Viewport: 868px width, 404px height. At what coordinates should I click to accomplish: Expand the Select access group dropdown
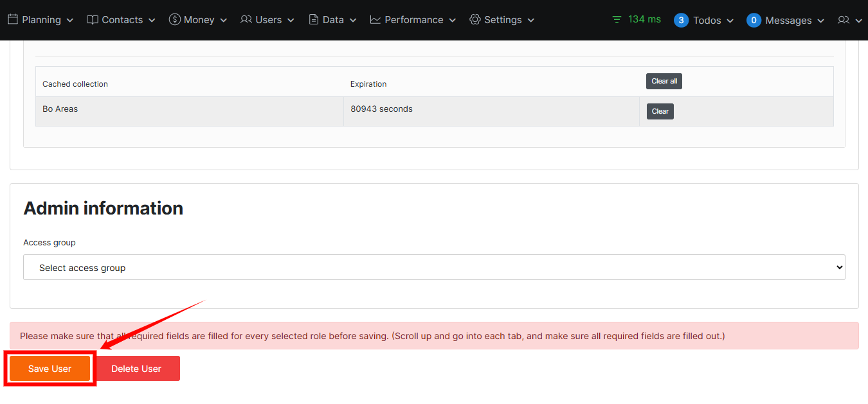click(x=434, y=267)
